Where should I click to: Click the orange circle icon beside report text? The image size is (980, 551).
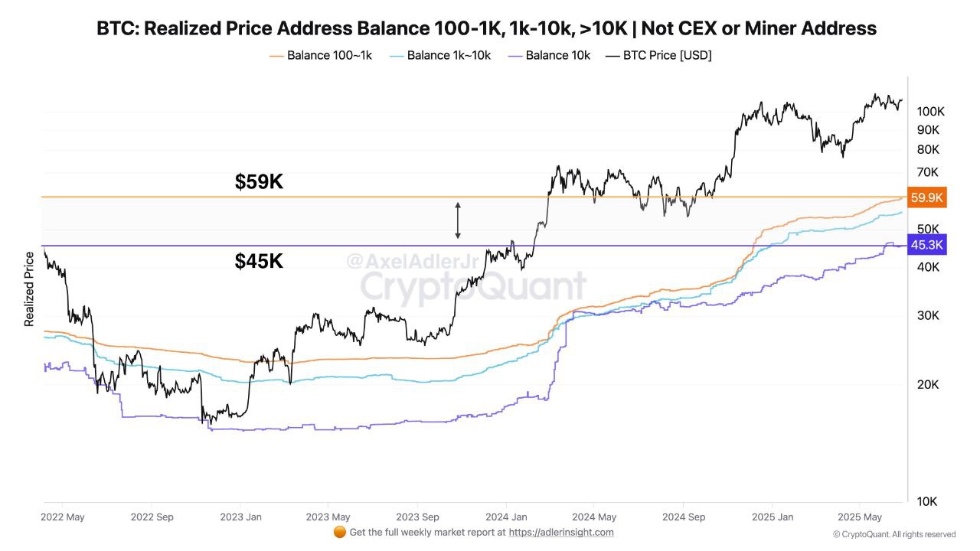coord(340,532)
